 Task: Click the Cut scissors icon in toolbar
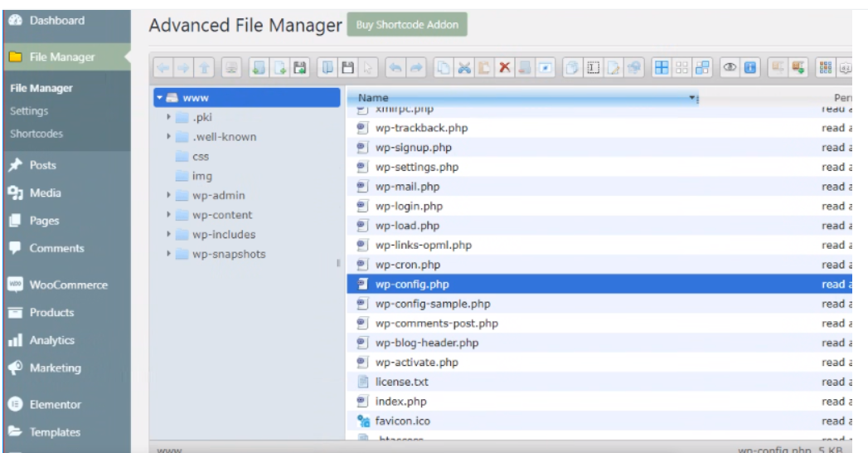(465, 68)
